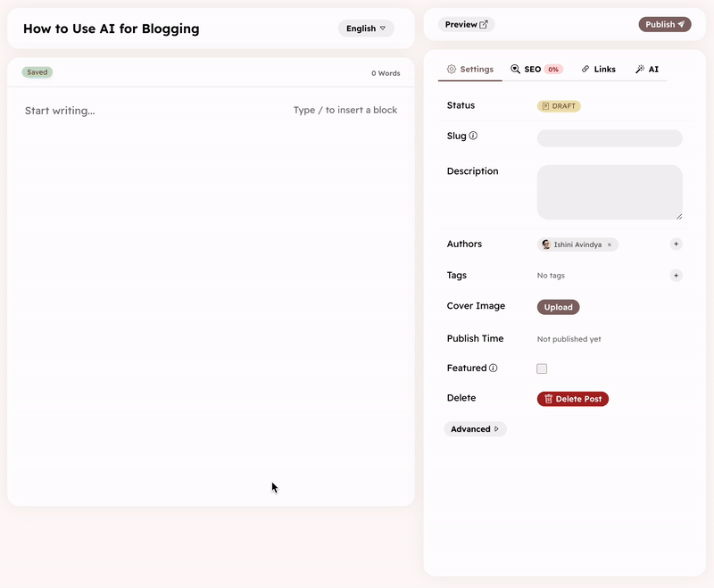Switch to the AI tab
The width and height of the screenshot is (714, 588).
tap(647, 70)
